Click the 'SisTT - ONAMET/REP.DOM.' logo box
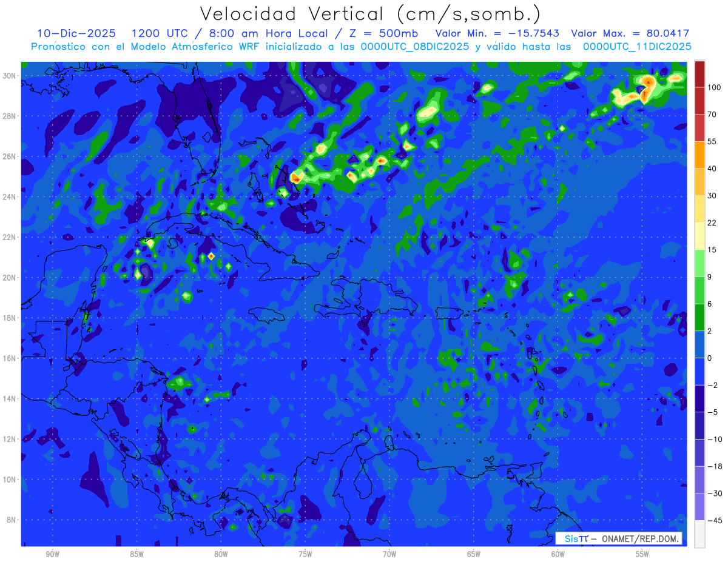728x562 pixels. (x=619, y=538)
